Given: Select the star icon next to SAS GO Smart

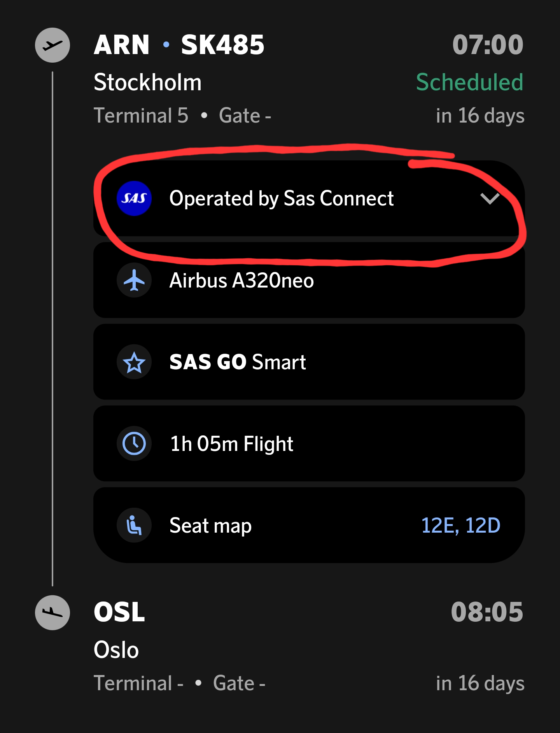Looking at the screenshot, I should coord(134,362).
